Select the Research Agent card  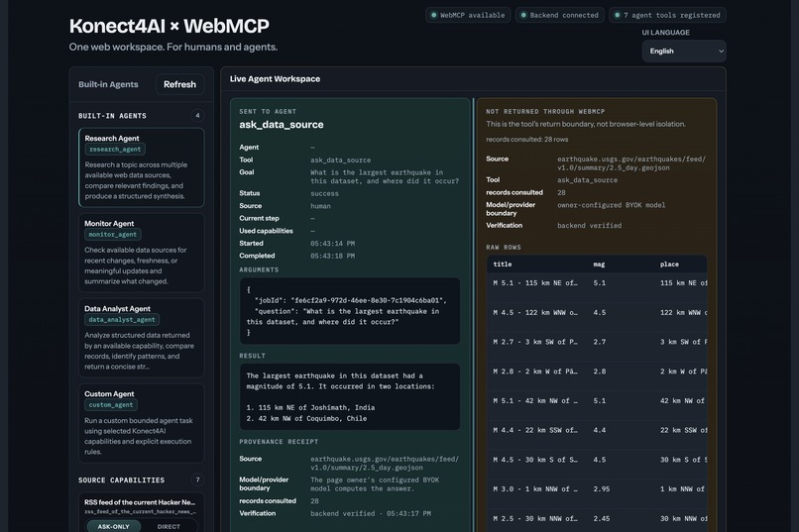click(x=141, y=167)
